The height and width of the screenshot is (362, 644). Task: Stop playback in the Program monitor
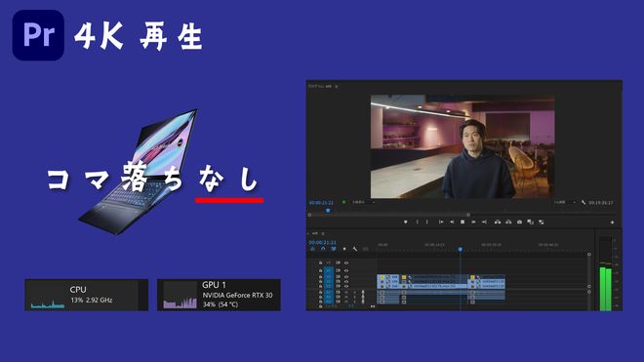point(463,221)
